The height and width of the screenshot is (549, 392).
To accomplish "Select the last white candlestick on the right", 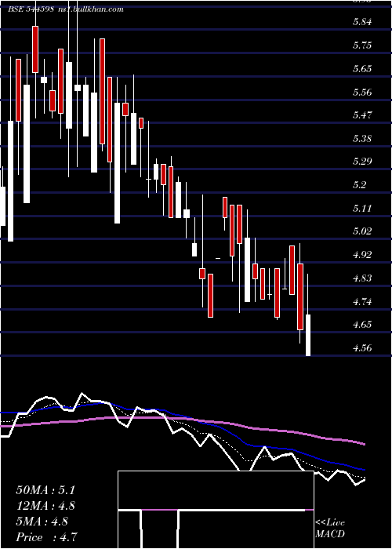I will (x=308, y=335).
